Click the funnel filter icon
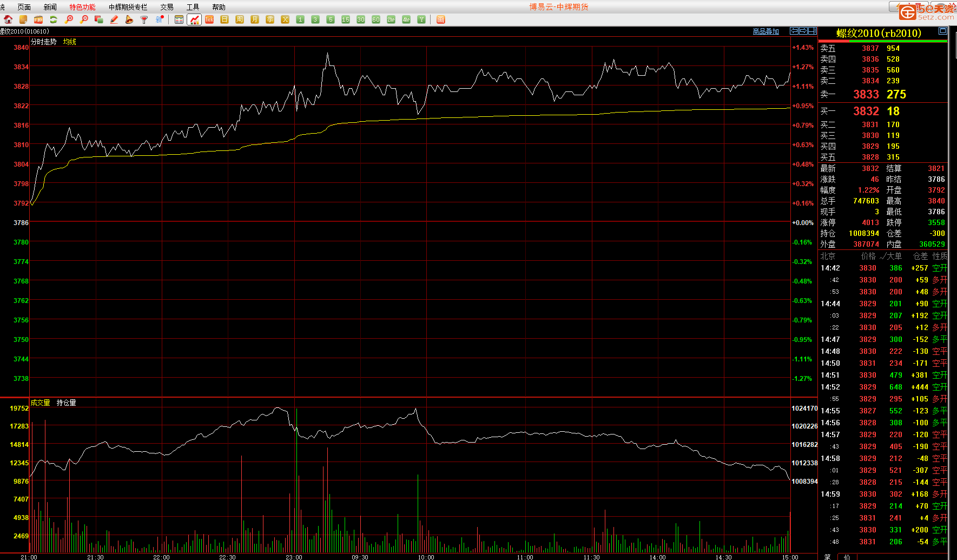The width and height of the screenshot is (957, 560). 144,19
